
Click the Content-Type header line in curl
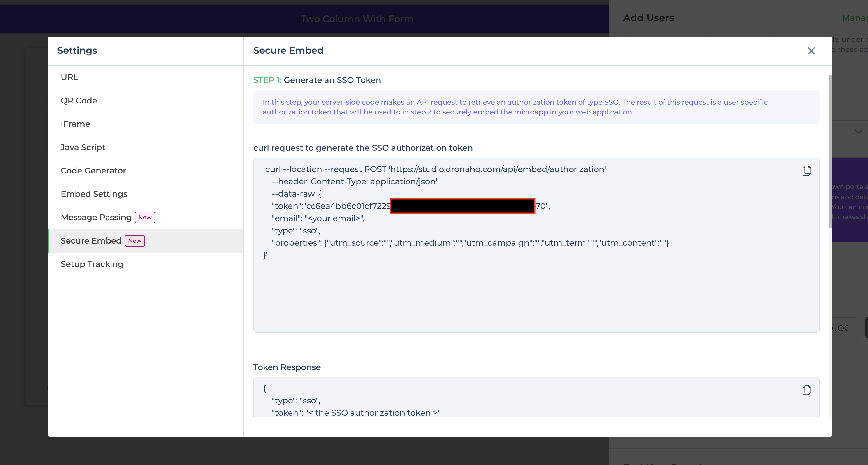[x=354, y=181]
